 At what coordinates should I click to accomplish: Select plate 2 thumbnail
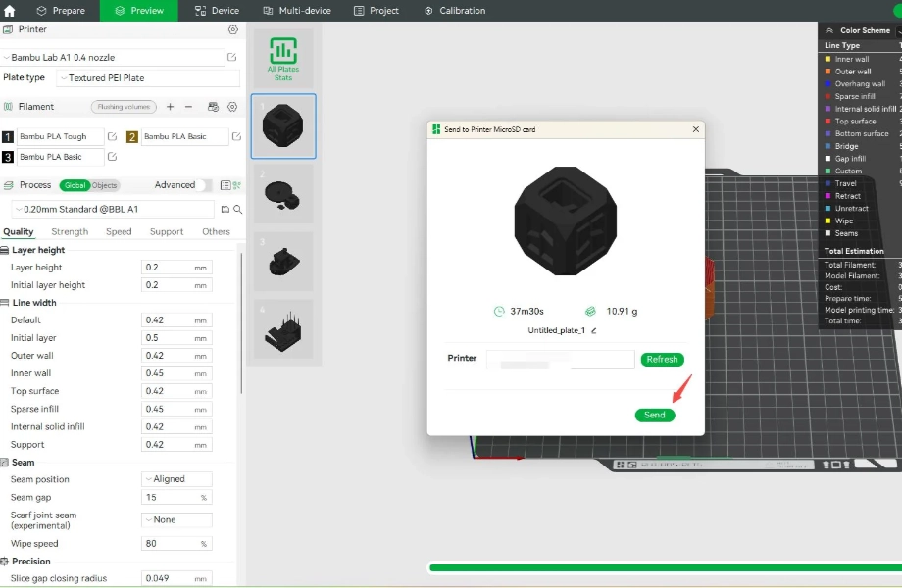(x=283, y=194)
